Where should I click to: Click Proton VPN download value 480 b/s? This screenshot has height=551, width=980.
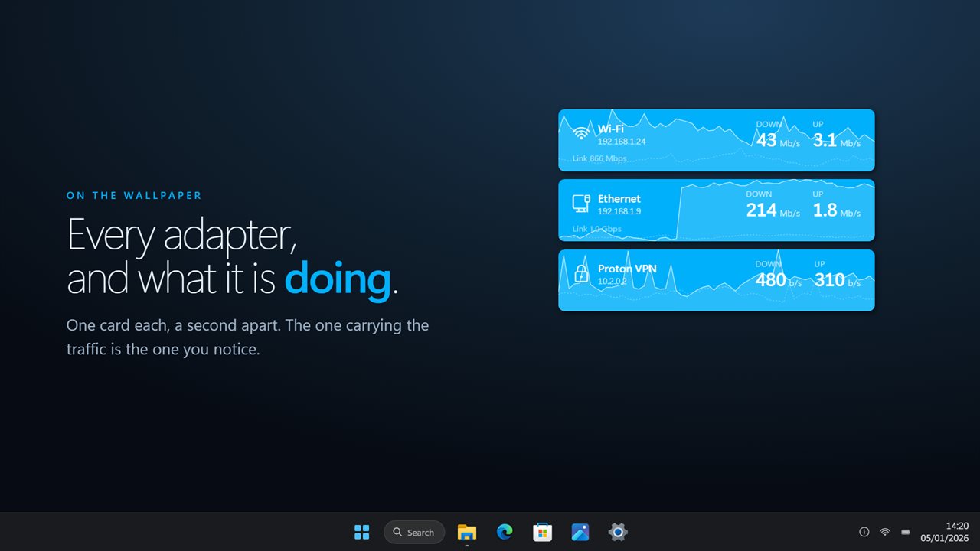coord(779,280)
